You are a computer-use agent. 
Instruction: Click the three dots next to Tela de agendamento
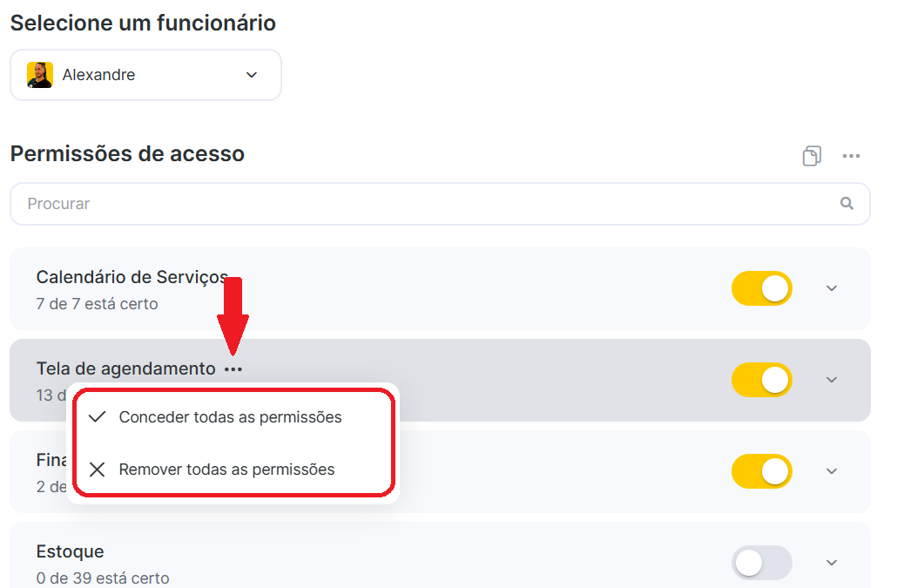coord(233,369)
